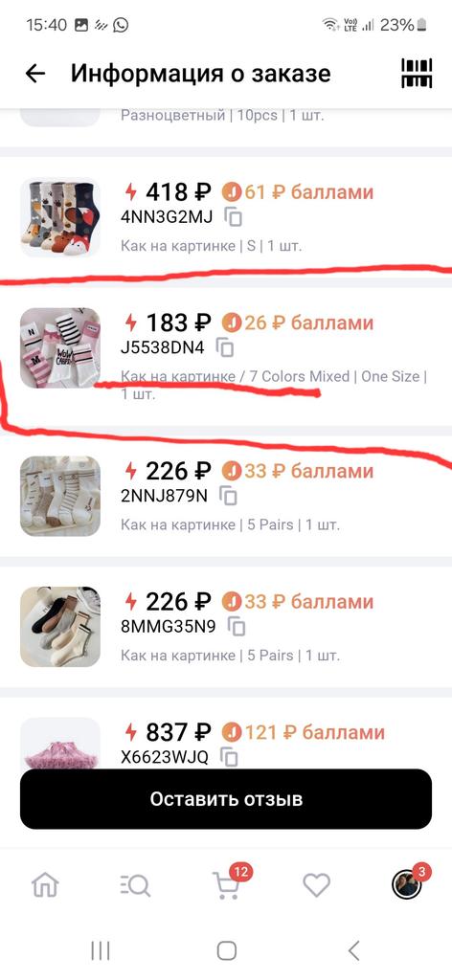This screenshot has width=452, height=980.
Task: Copy the order code 2NNJ879N
Action: pyautogui.click(x=229, y=496)
